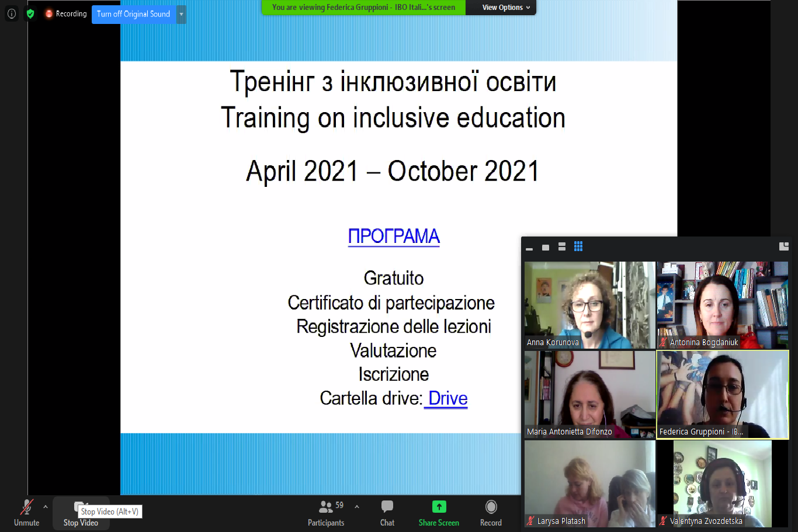Switch the video panel to grid view

[x=578, y=246]
